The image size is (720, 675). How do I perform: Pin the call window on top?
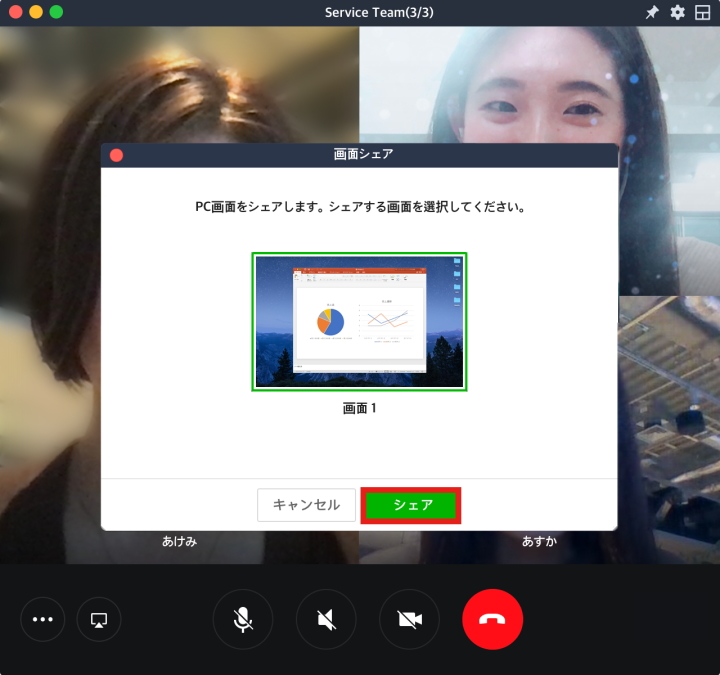652,12
